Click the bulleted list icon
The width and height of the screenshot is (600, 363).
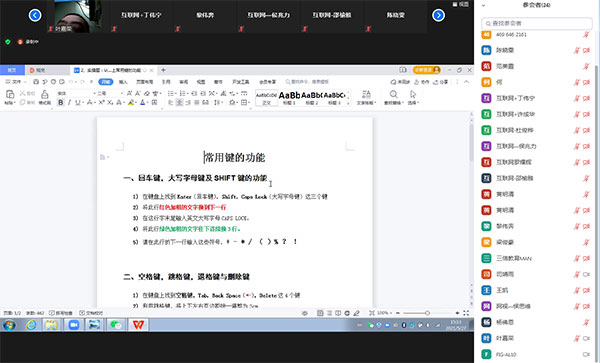(171, 93)
